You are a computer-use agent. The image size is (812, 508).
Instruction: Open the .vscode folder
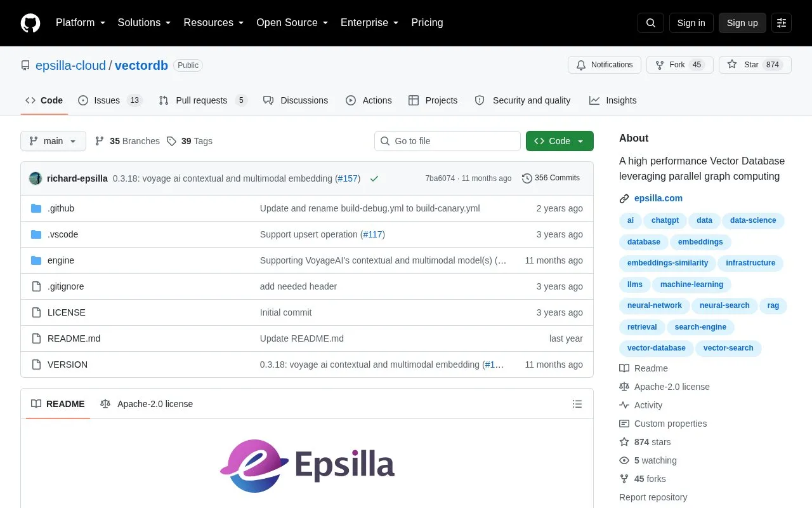(x=63, y=234)
